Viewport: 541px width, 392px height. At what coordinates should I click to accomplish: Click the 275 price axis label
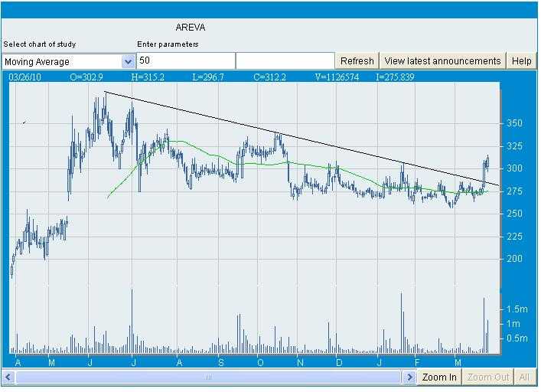pos(514,191)
